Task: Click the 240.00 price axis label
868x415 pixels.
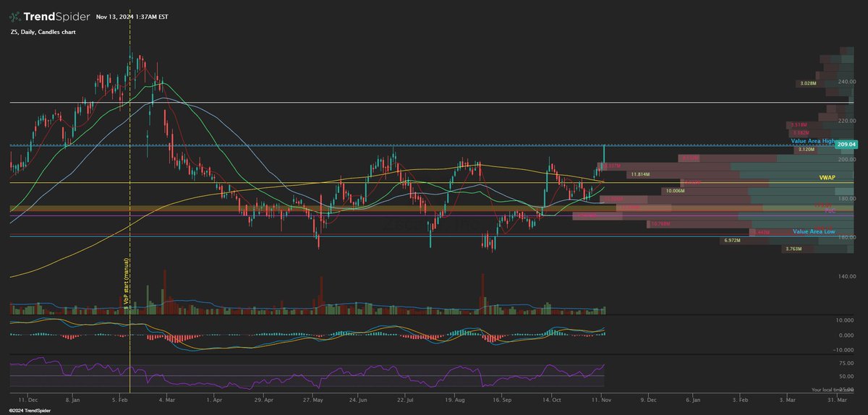Action: click(847, 82)
